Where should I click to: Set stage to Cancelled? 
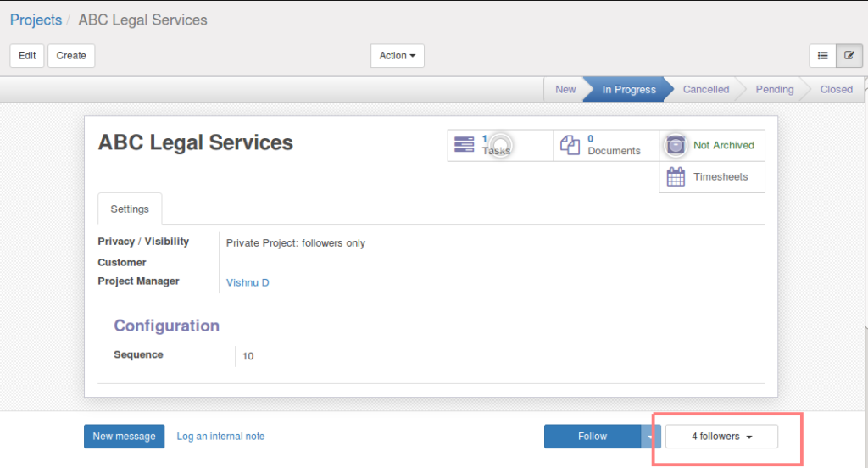point(706,89)
